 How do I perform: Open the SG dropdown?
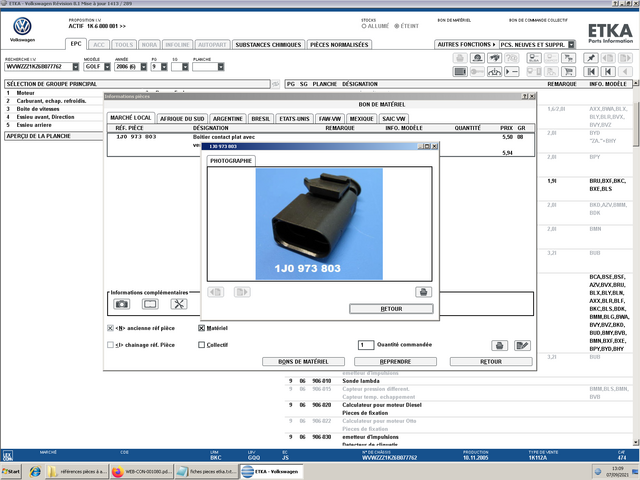click(185, 67)
